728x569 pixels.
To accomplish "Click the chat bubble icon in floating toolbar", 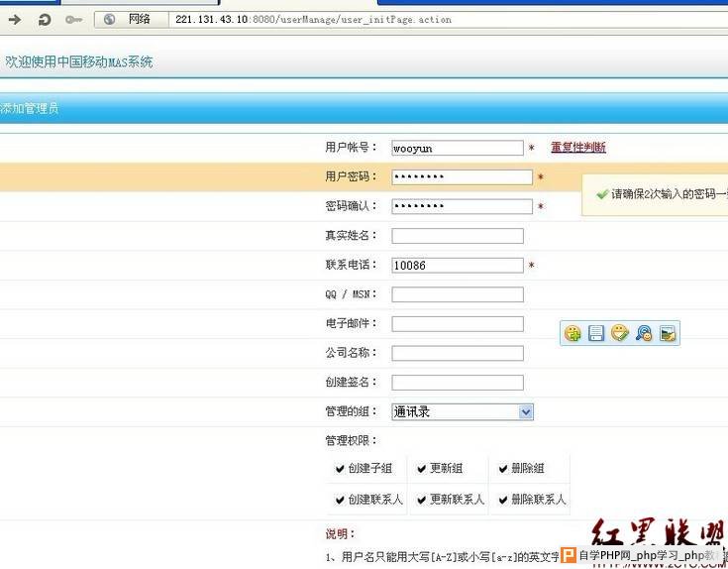I will (x=620, y=332).
